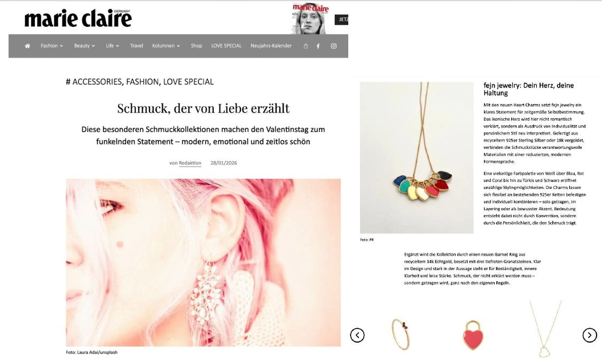Expand the Beauty dropdown menu
Image resolution: width=602 pixels, height=364 pixels.
(84, 46)
